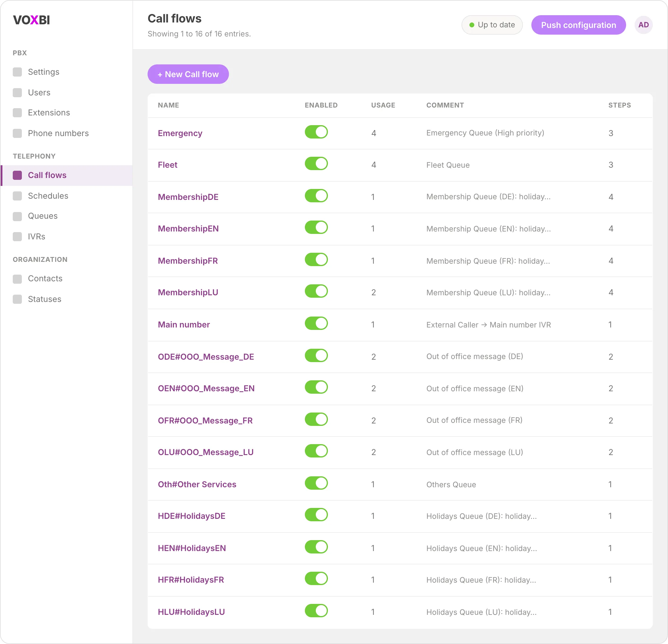Open MembershipDE call flow

(188, 197)
